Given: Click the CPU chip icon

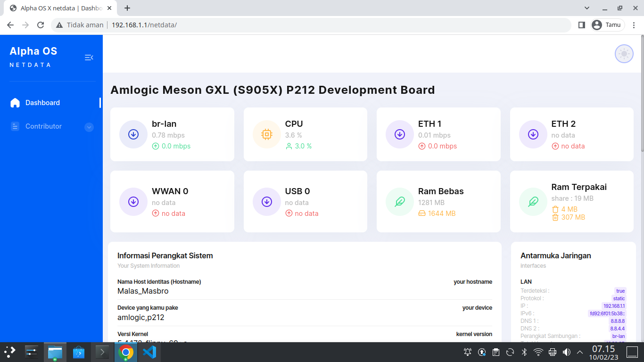Looking at the screenshot, I should click(267, 134).
